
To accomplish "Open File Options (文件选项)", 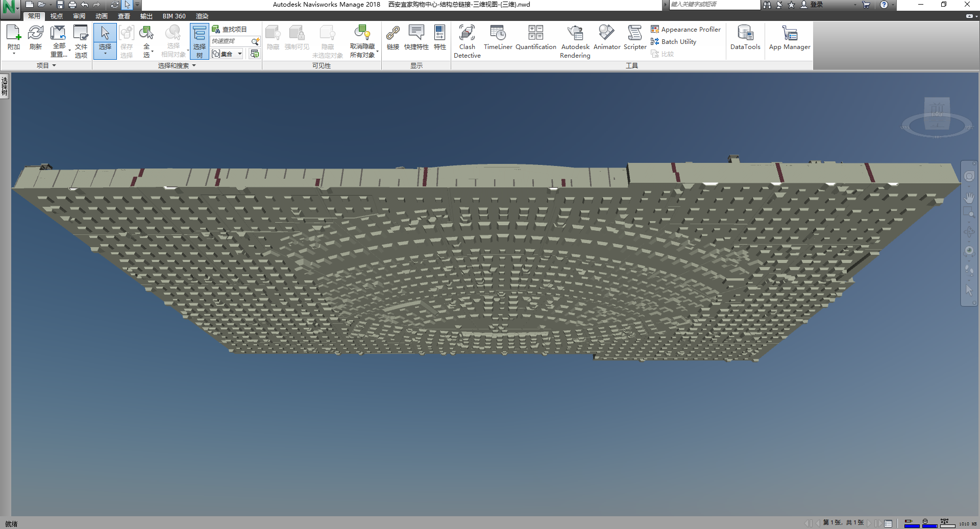I will (x=81, y=41).
